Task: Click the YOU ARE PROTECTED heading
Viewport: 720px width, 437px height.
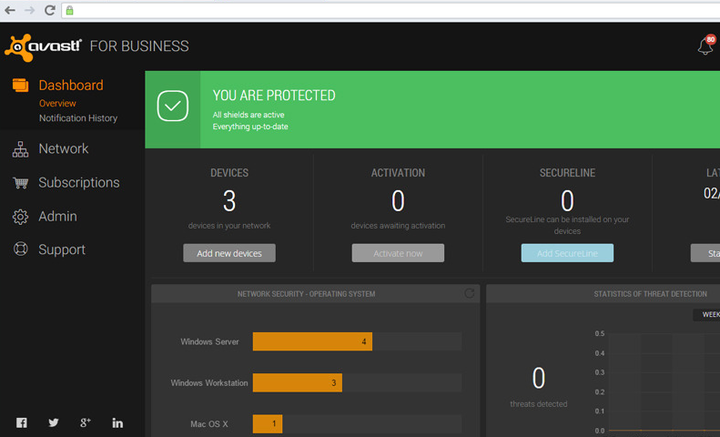Action: coord(274,95)
